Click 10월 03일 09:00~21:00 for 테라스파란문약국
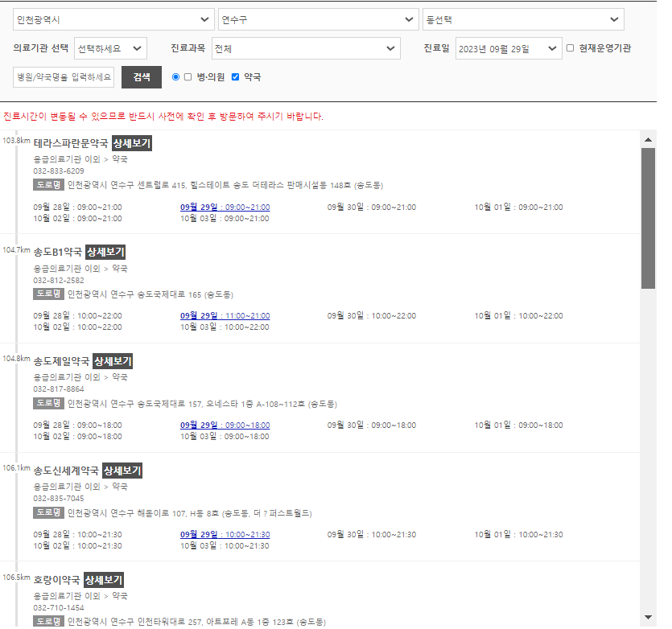672x629 pixels. (225, 219)
